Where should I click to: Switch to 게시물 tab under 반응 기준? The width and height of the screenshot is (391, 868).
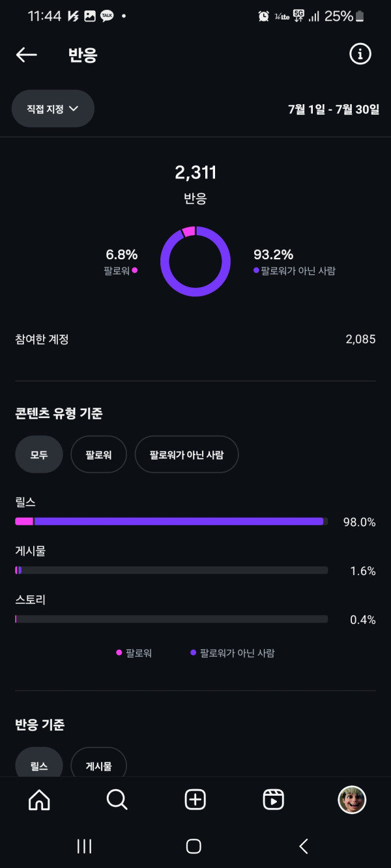point(98,766)
